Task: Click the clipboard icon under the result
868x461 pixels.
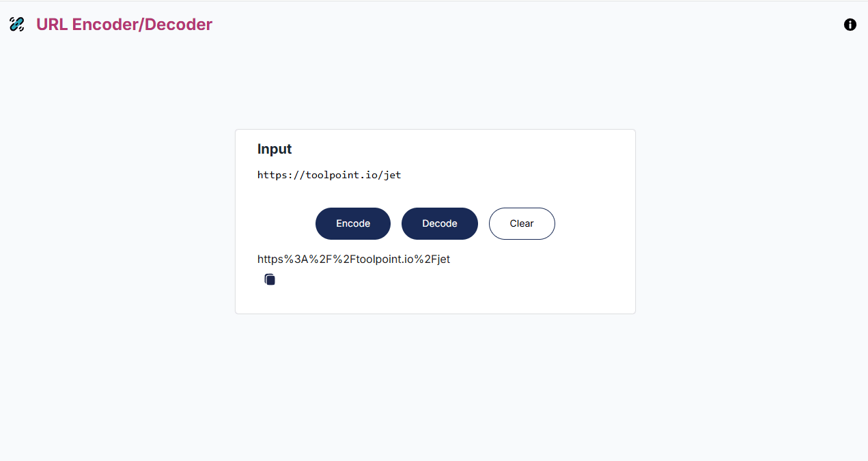Action: click(269, 279)
